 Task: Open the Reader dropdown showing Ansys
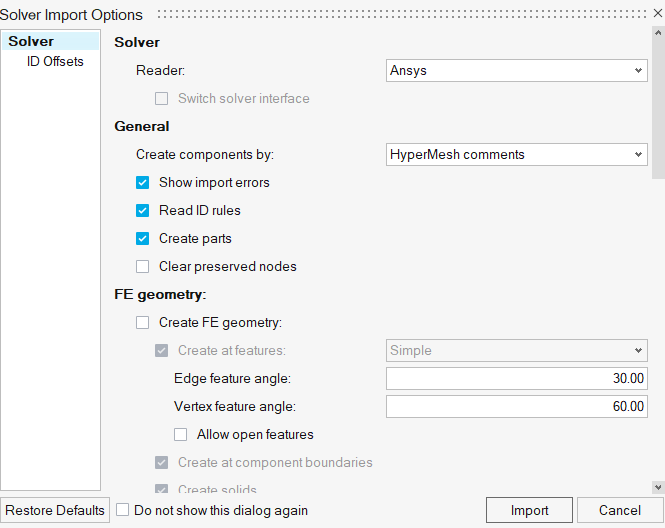(x=516, y=71)
